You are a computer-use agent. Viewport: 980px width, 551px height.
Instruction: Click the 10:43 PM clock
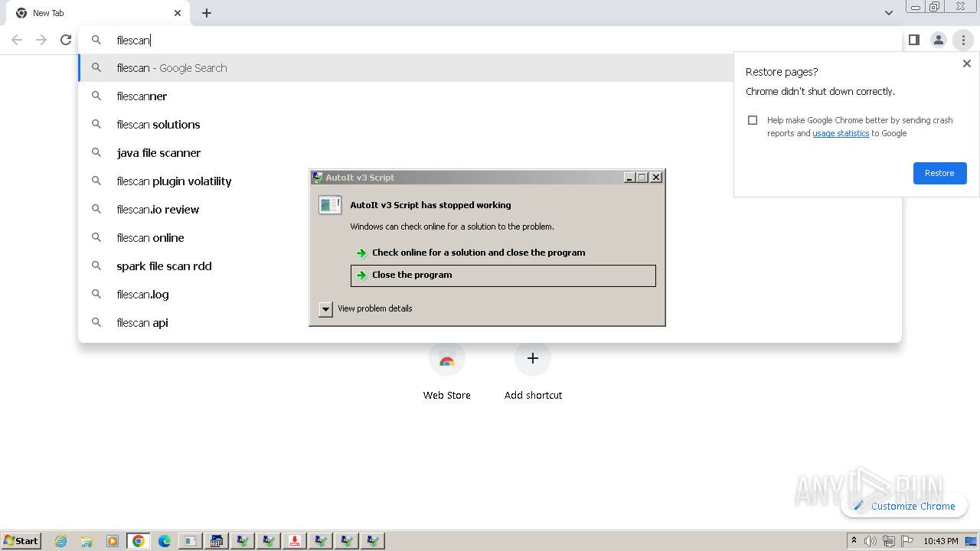(941, 541)
